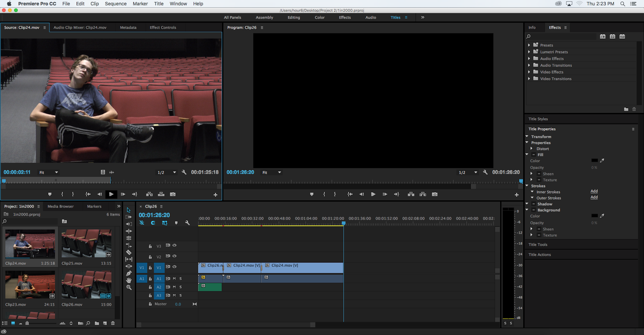Expand the Lumetri Presets folder
The image size is (644, 335).
[529, 52]
